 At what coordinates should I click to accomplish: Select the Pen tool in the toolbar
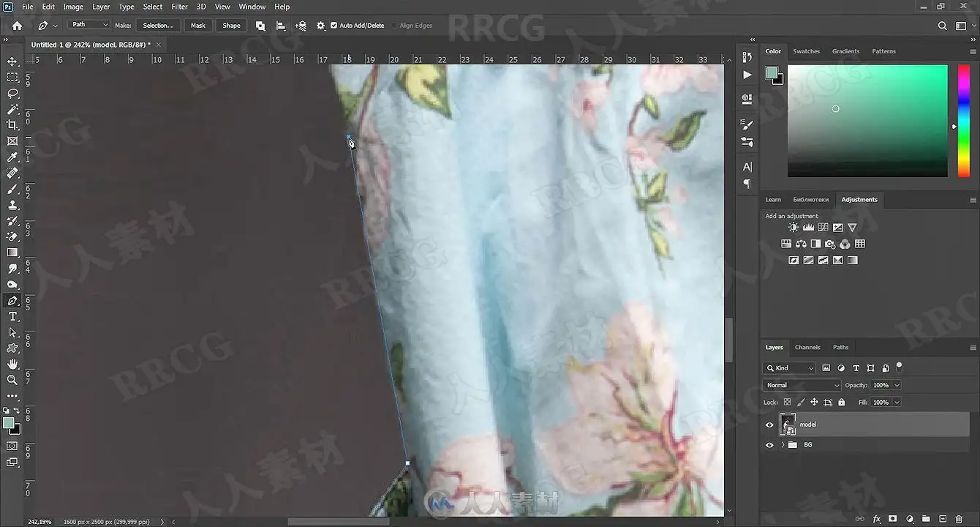click(12, 301)
